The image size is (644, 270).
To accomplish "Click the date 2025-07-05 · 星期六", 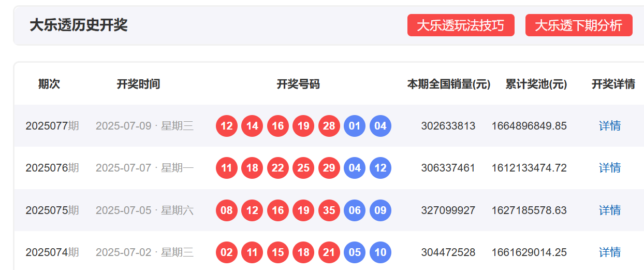I will pyautogui.click(x=144, y=210).
